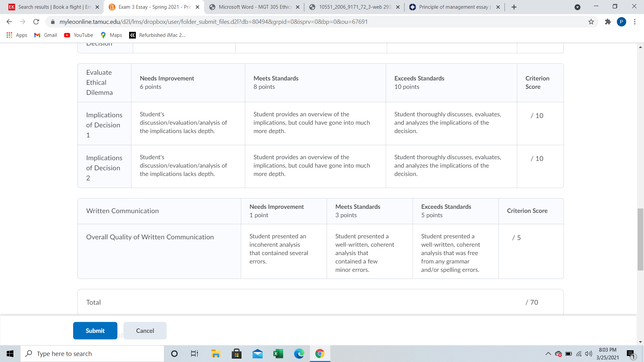Select the Evaluate Ethical Dilemma heading
This screenshot has height=362, width=644.
[x=99, y=82]
